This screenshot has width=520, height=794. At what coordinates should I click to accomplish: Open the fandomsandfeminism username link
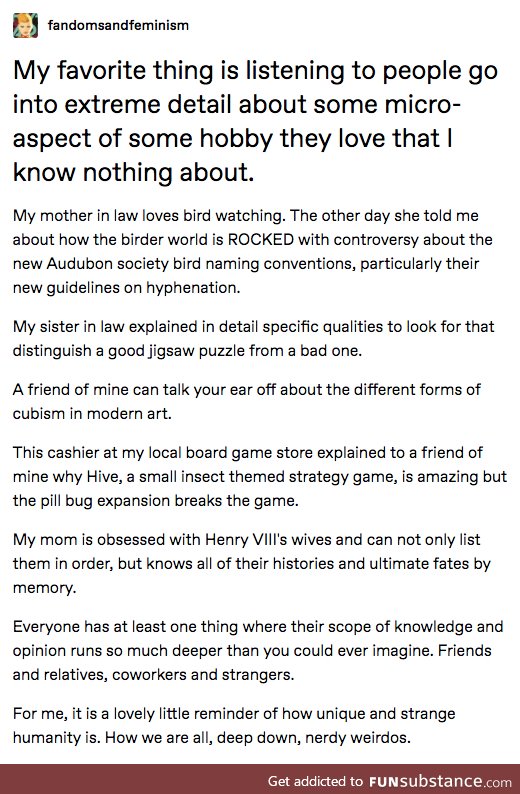point(118,25)
